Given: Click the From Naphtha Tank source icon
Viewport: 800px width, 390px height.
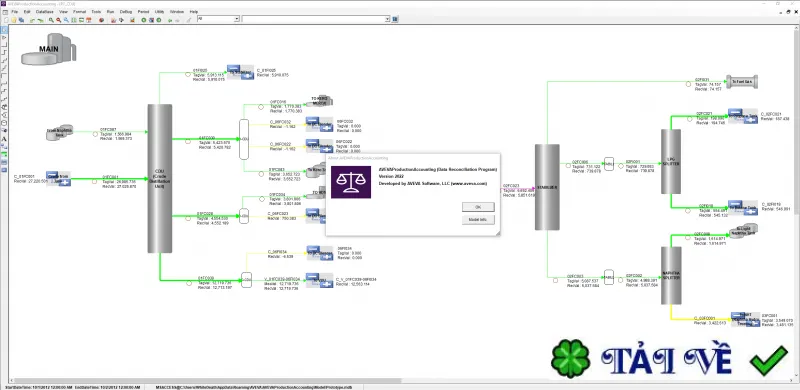Looking at the screenshot, I should [x=60, y=132].
